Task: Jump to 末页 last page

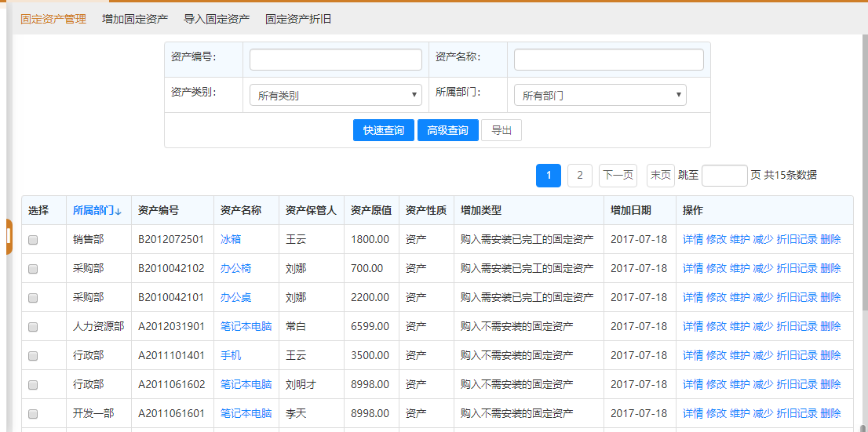Action: [660, 176]
